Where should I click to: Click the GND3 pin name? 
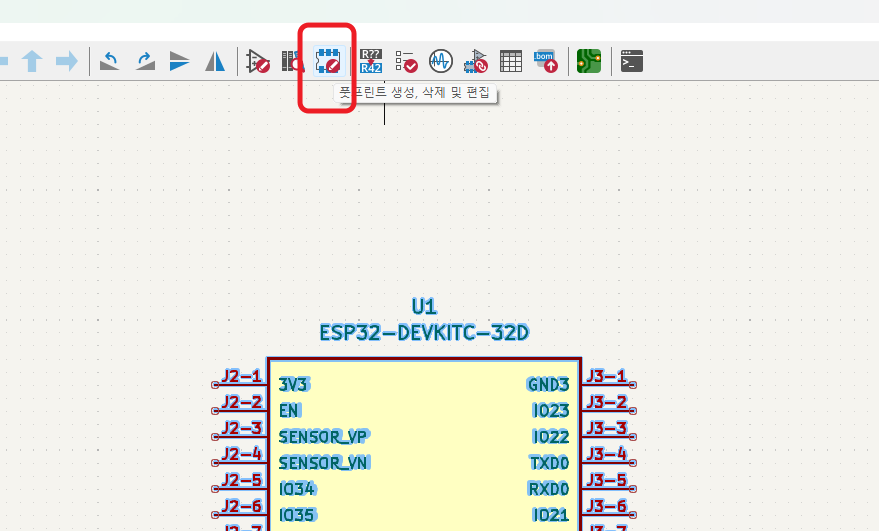548,385
